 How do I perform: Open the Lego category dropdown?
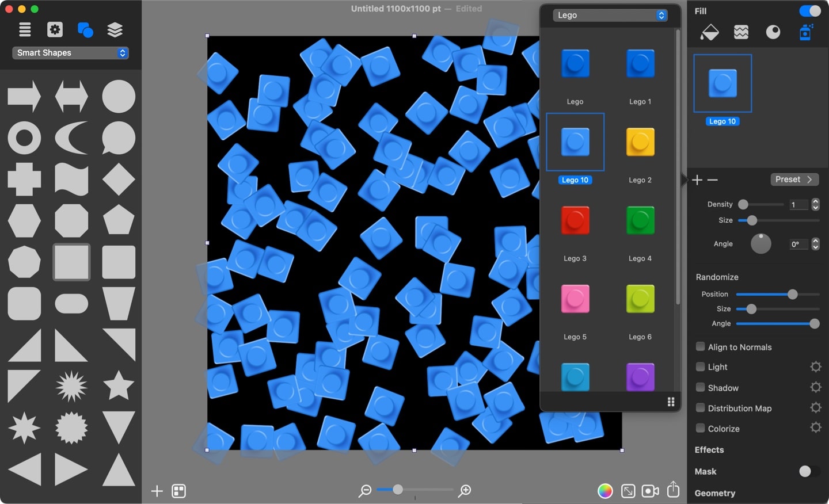(610, 16)
